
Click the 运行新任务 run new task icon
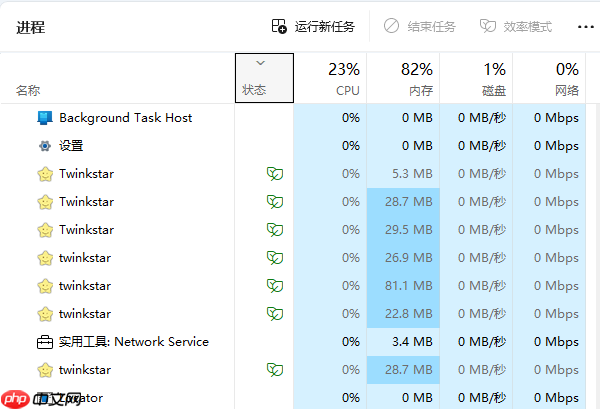tap(280, 26)
